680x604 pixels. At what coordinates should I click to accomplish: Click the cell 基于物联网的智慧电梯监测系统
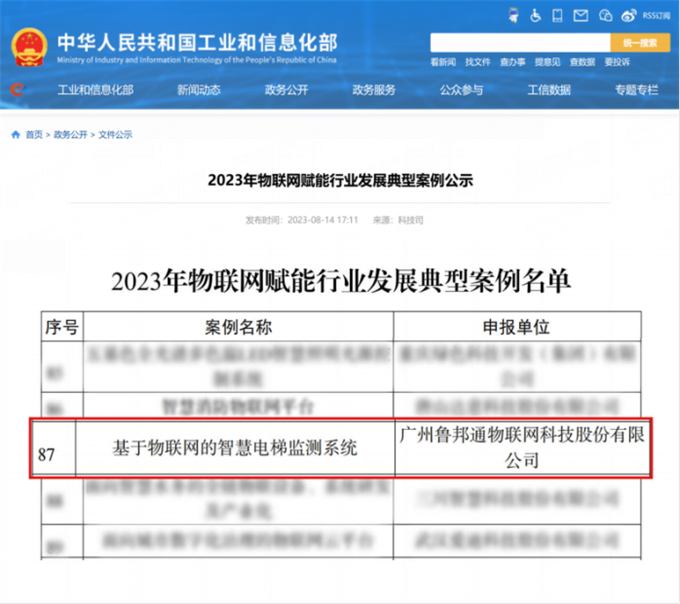[235, 448]
